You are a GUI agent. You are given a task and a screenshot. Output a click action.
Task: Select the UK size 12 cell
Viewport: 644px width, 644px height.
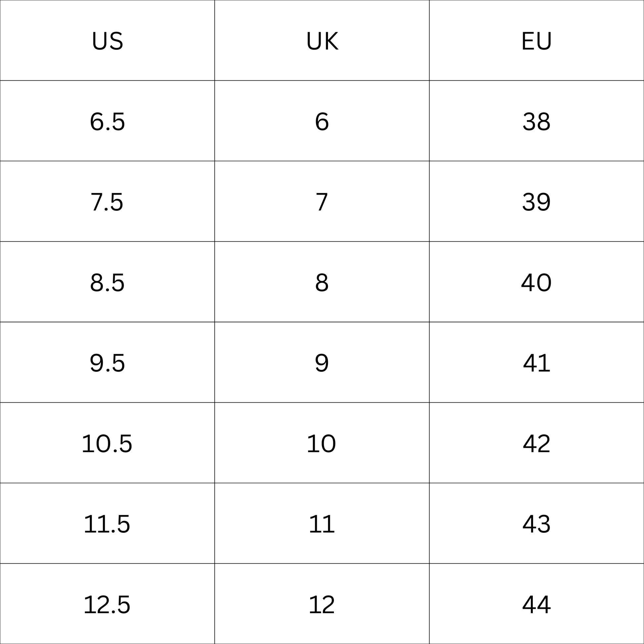(322, 604)
